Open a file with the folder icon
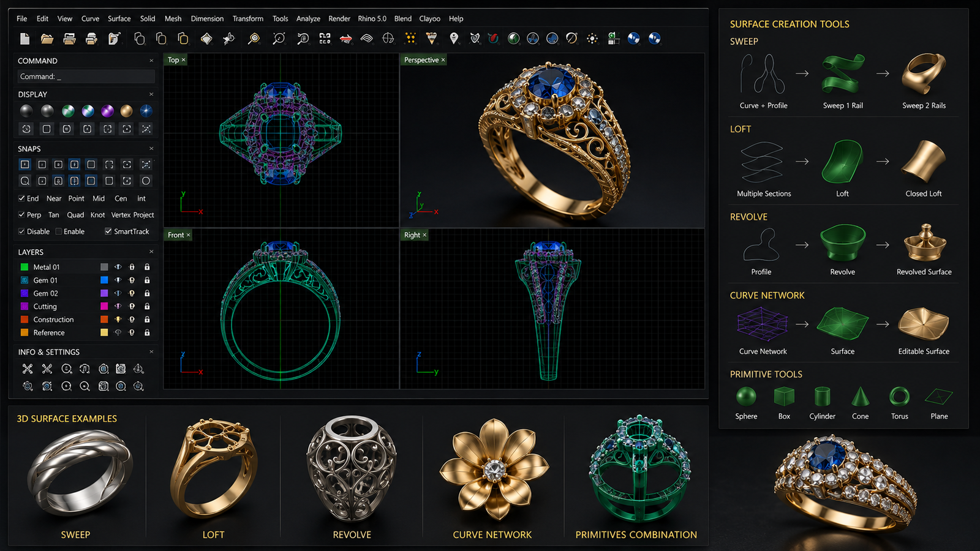This screenshot has height=551, width=980. click(x=47, y=39)
